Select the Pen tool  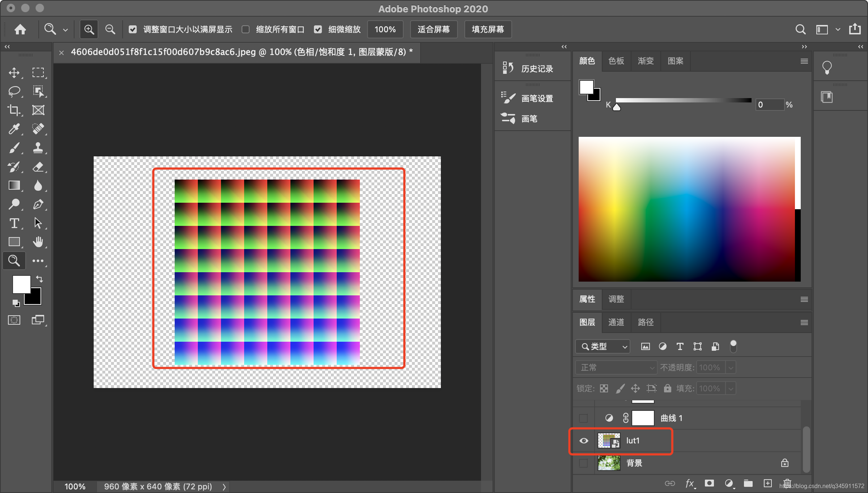click(x=38, y=204)
